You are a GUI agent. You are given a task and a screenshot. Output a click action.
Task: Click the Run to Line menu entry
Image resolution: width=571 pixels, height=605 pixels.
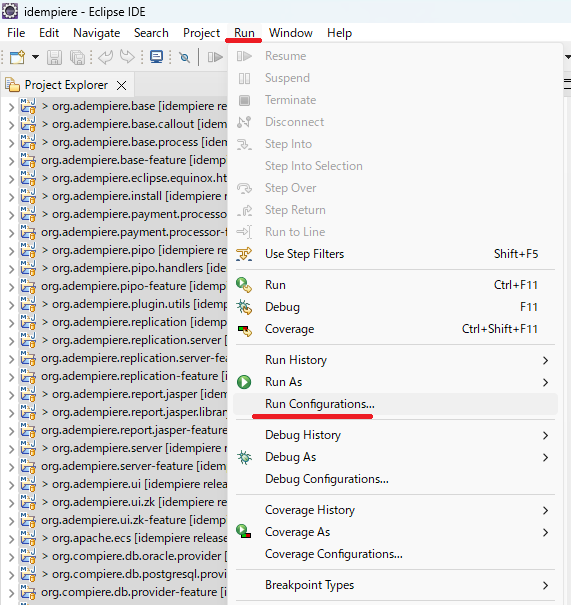[x=395, y=232]
